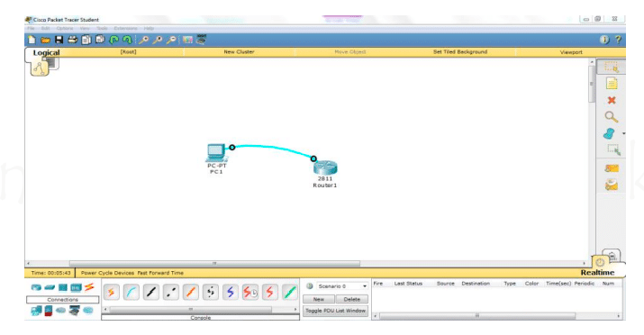Click the New scenario button

tap(319, 299)
